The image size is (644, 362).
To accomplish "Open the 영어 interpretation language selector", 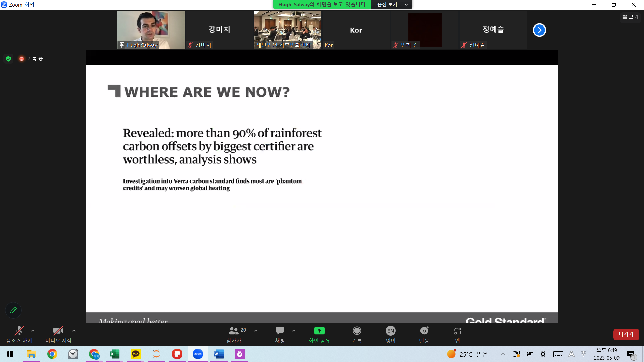I will coord(391,334).
